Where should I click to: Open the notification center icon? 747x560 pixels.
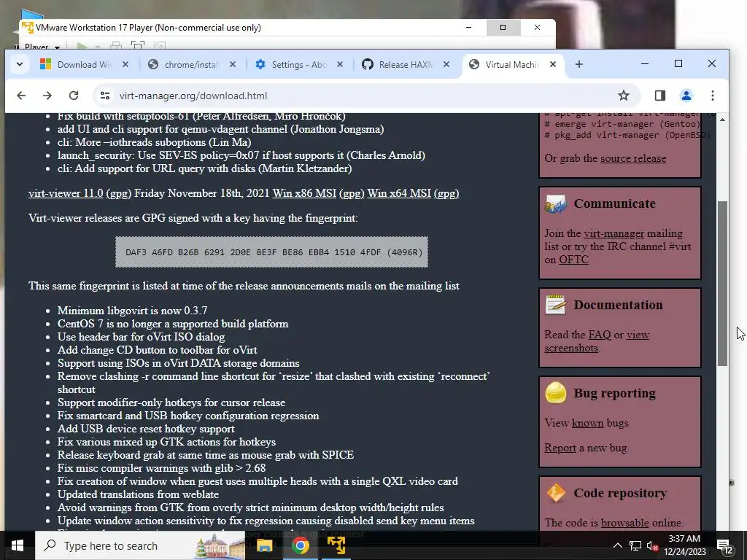point(725,545)
